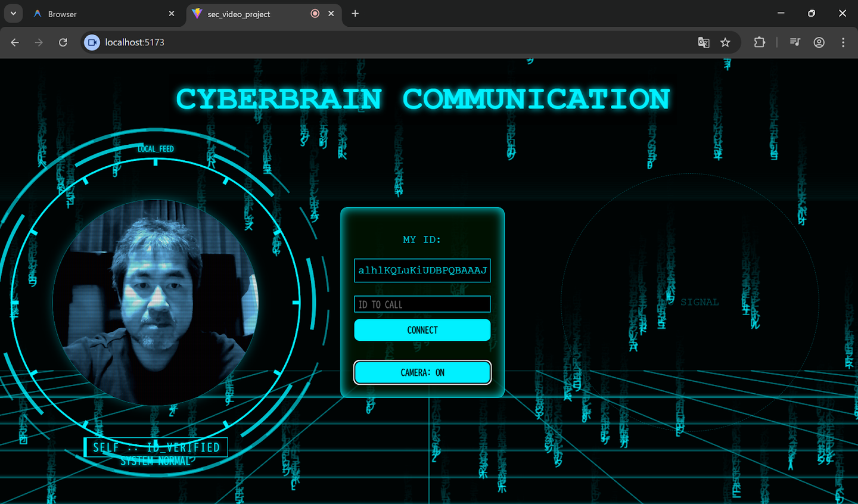Click the browser forward arrow
Viewport: 858px width, 504px height.
pos(39,42)
